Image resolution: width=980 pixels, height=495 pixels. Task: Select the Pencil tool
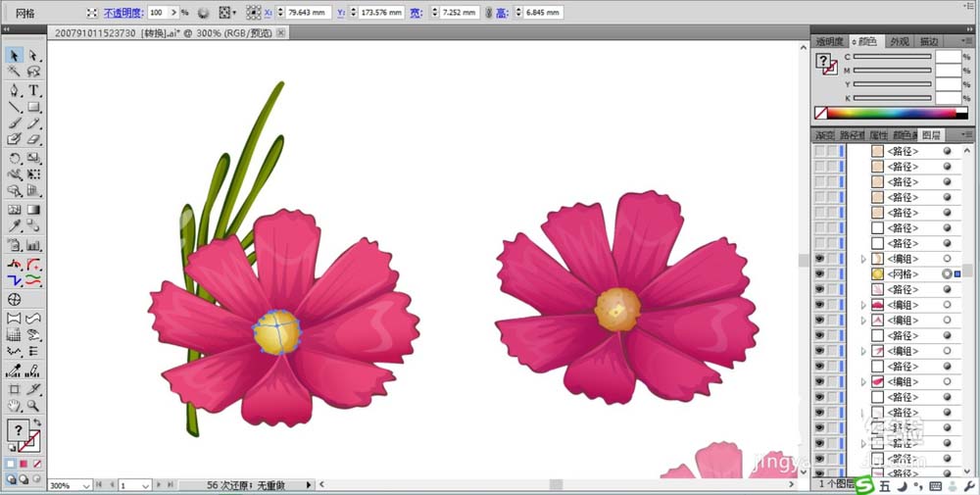click(33, 124)
